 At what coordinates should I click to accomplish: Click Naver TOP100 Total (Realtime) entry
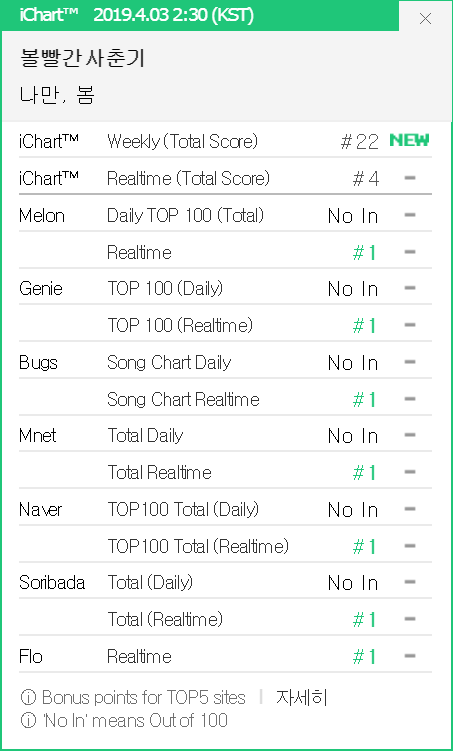pyautogui.click(x=198, y=546)
